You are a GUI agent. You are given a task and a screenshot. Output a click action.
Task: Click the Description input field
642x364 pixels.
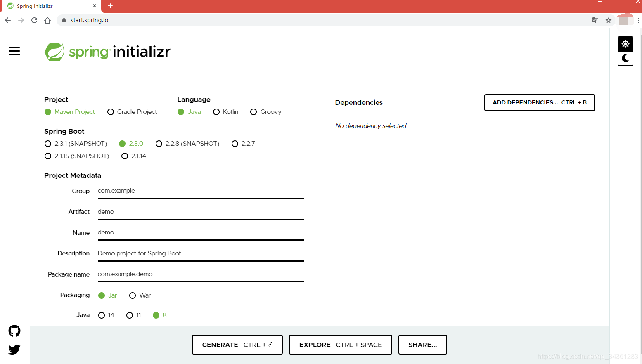(x=201, y=253)
